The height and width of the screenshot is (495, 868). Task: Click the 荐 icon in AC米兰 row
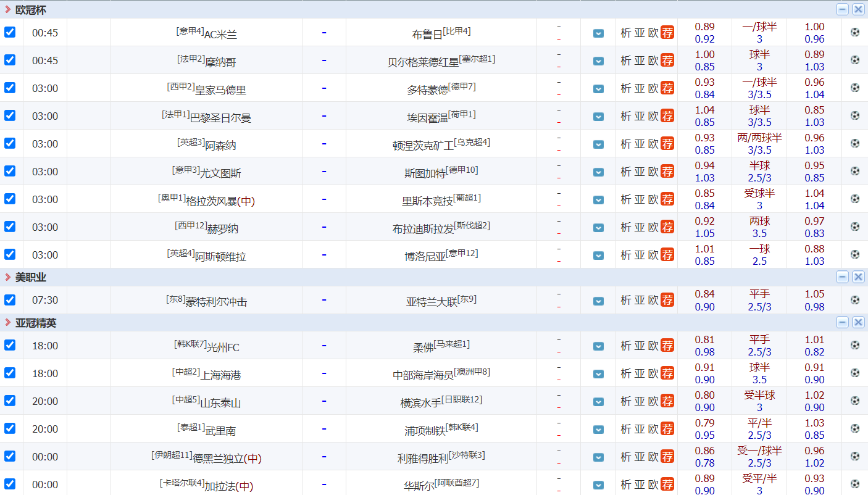667,33
